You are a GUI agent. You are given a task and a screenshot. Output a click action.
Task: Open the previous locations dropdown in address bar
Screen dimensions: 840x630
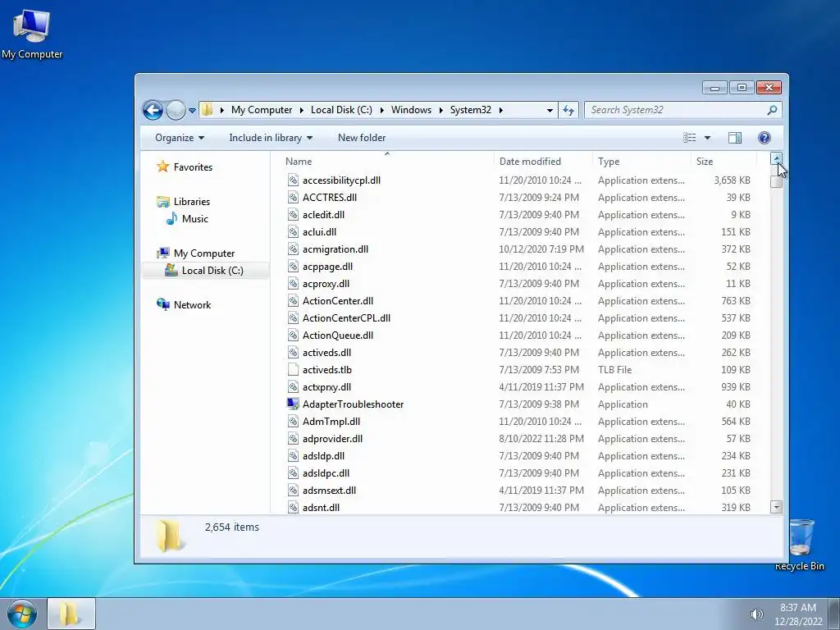pyautogui.click(x=550, y=111)
